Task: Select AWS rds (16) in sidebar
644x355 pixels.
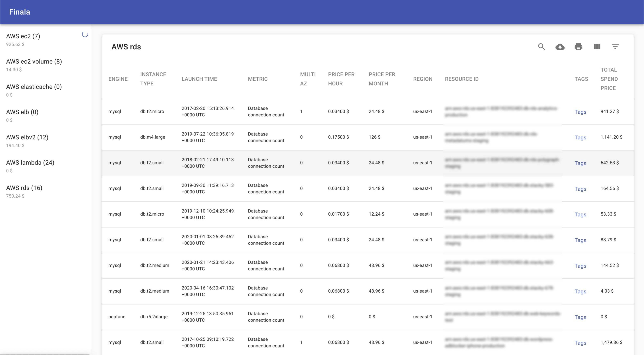Action: (24, 188)
